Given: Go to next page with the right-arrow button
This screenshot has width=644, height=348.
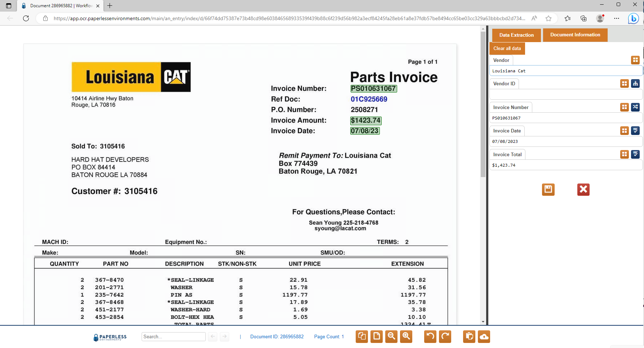Looking at the screenshot, I should (x=225, y=336).
